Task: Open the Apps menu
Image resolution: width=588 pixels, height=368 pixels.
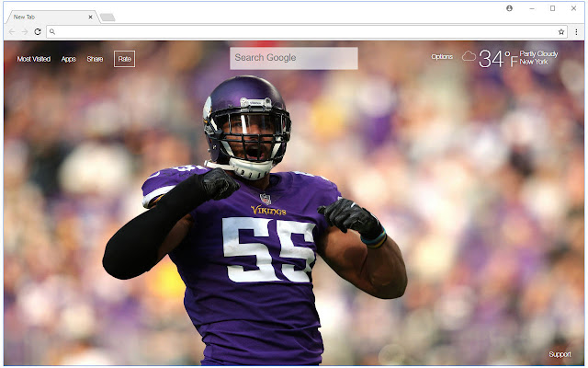Action: [69, 59]
